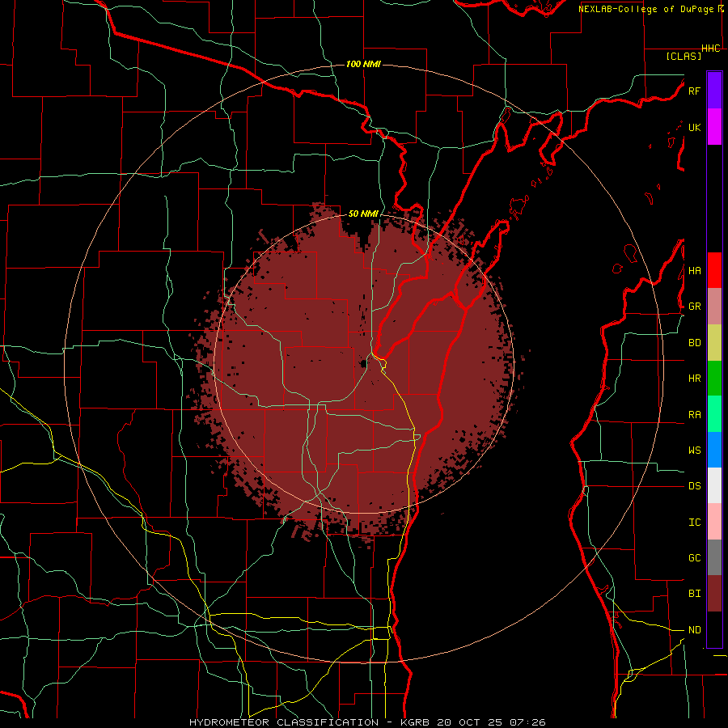The width and height of the screenshot is (728, 728).
Task: Click the "RA" legend label
Action: pos(694,415)
